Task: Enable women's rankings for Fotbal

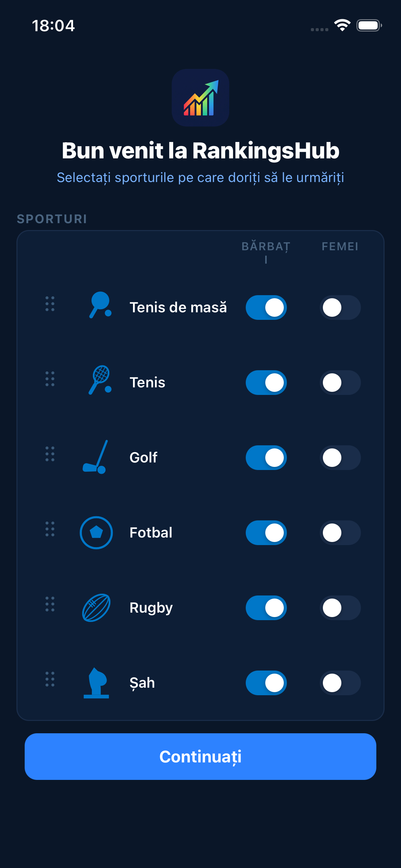Action: [340, 533]
